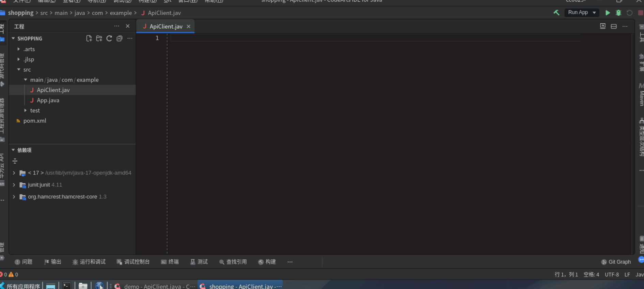Open the 查找引用 find references tab
Viewport: 644px width, 289px height.
(233, 262)
